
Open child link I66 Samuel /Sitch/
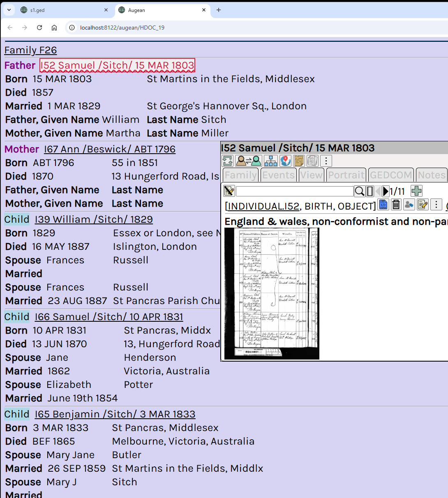109,317
